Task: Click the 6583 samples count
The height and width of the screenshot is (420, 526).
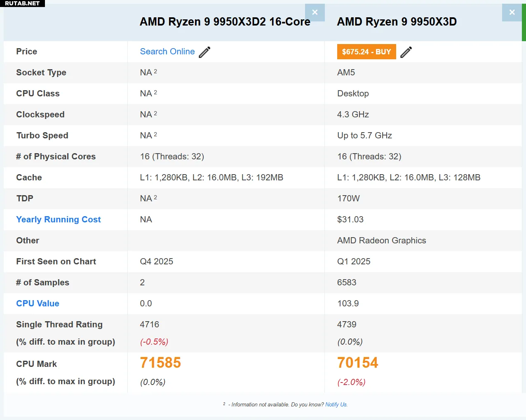Action: coord(346,282)
